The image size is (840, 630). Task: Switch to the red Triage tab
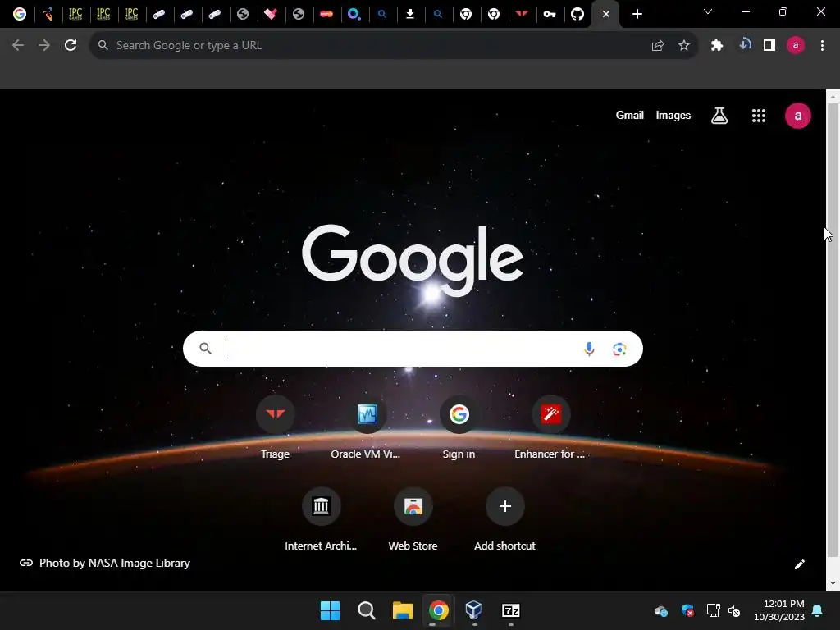click(x=521, y=14)
